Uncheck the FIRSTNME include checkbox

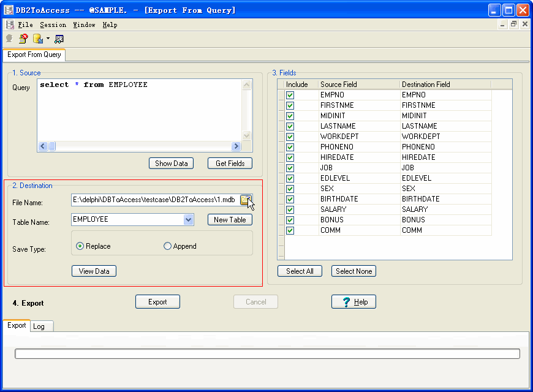coord(290,105)
